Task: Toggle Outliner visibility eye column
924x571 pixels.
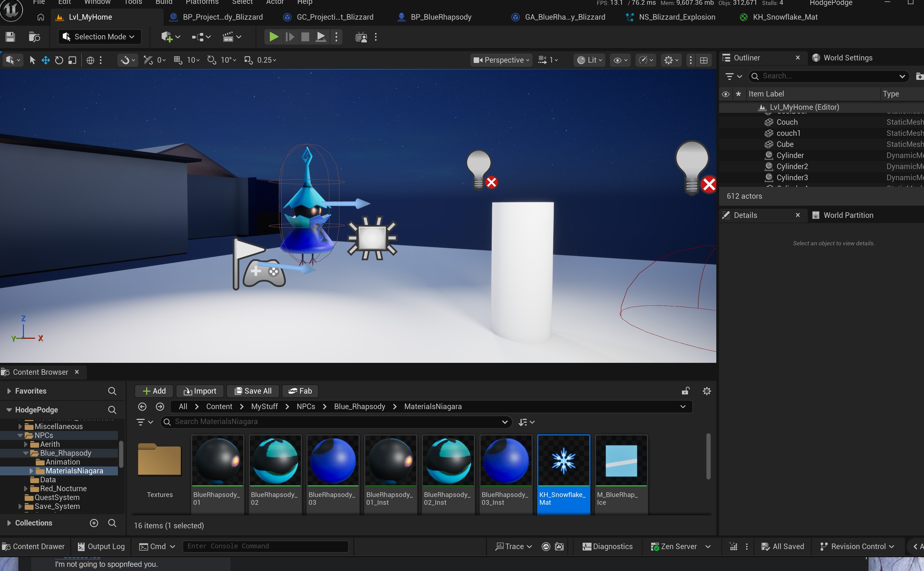Action: coord(726,94)
